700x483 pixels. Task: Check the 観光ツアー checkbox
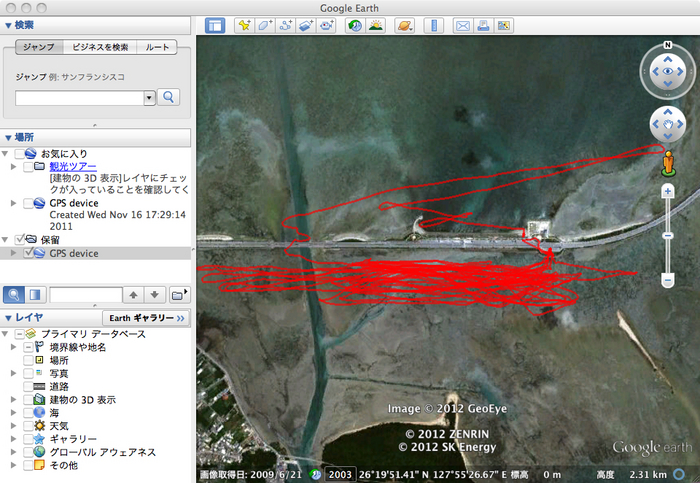point(28,167)
